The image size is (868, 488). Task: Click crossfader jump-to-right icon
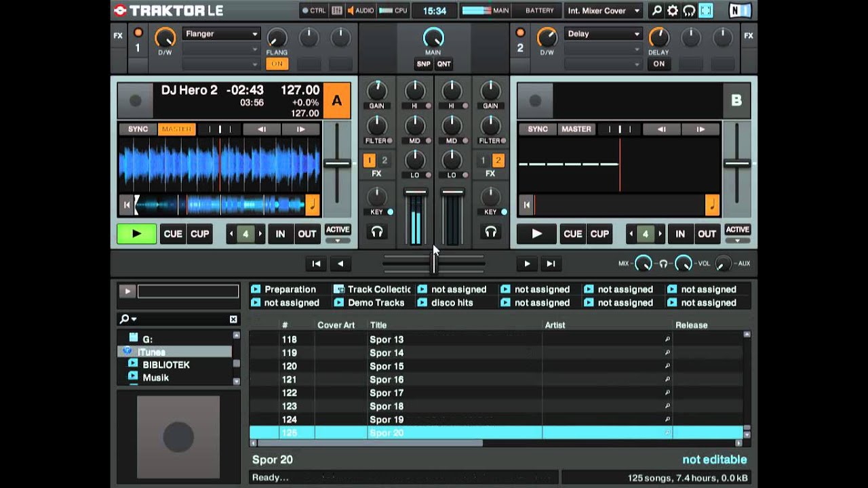coord(551,264)
